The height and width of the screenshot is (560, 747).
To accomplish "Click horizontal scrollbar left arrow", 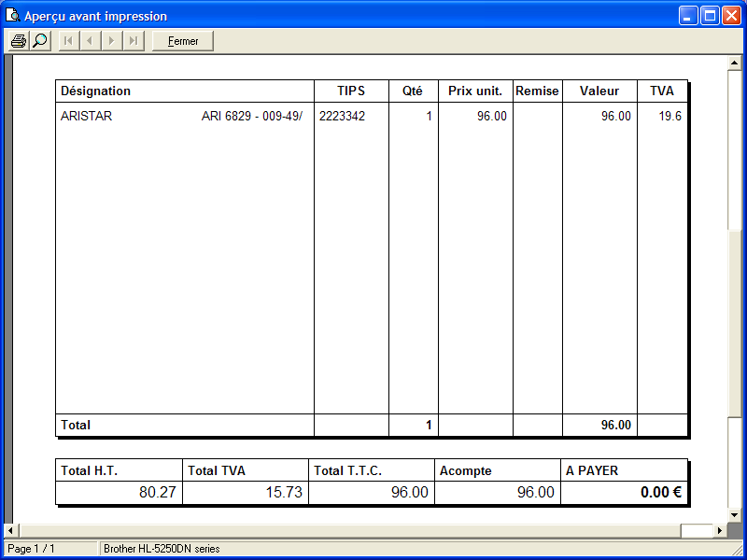I will point(10,531).
